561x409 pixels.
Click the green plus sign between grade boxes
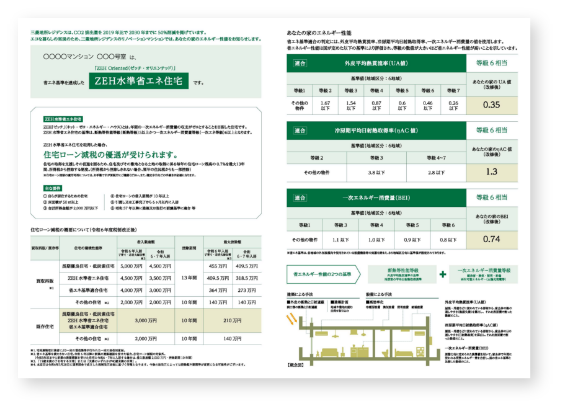[443, 274]
